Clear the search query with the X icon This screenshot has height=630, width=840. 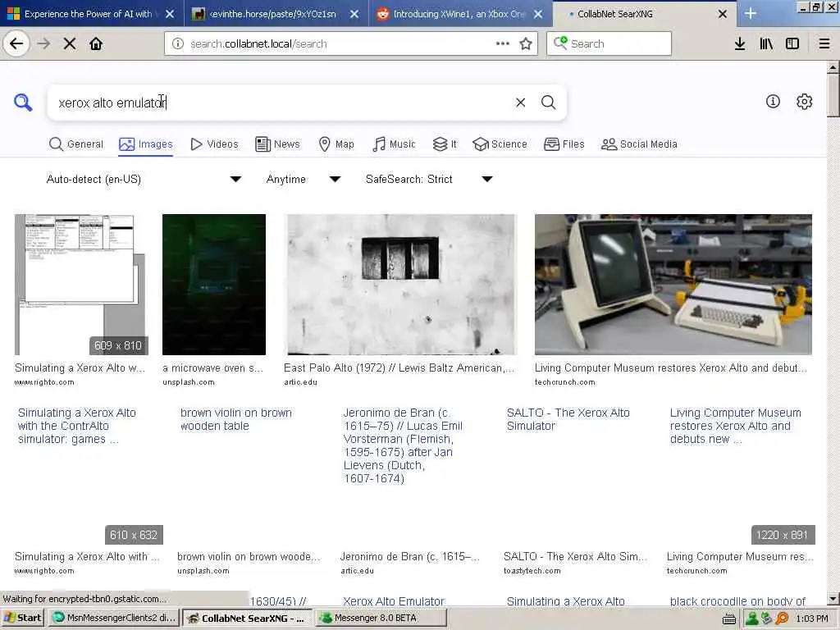tap(520, 103)
